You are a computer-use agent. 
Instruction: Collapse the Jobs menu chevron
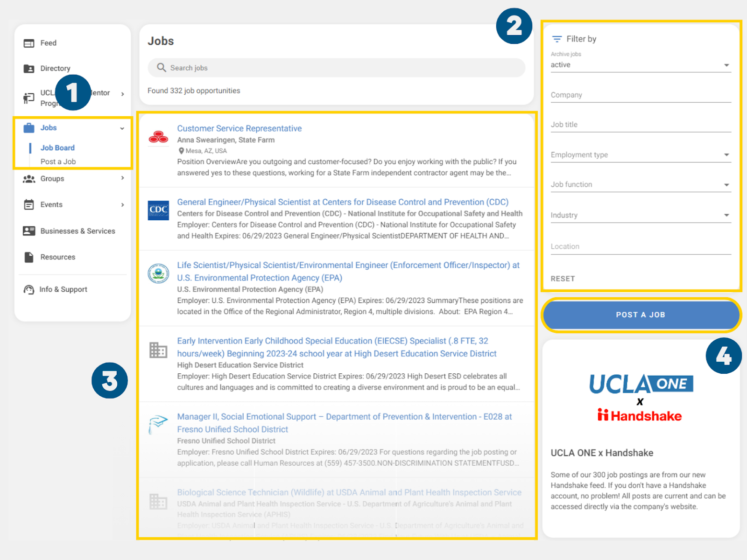[x=122, y=128]
